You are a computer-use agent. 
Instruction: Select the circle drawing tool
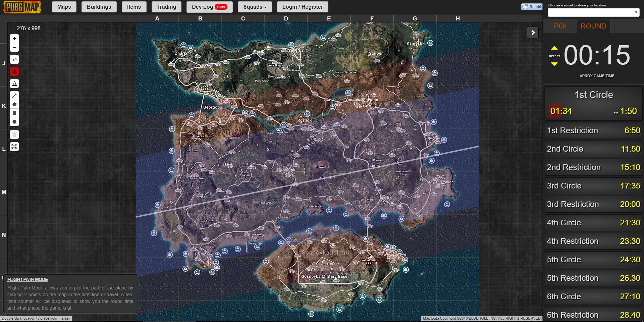click(14, 122)
